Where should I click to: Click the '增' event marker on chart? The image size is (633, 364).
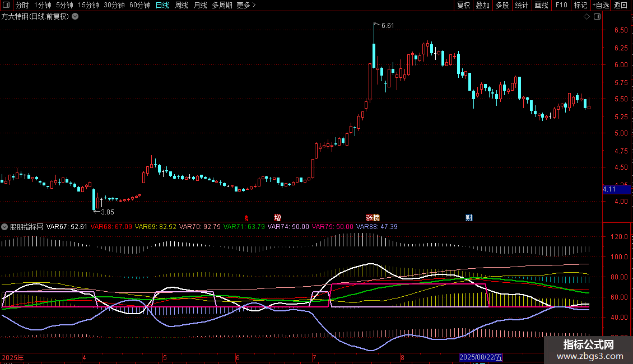(x=278, y=217)
